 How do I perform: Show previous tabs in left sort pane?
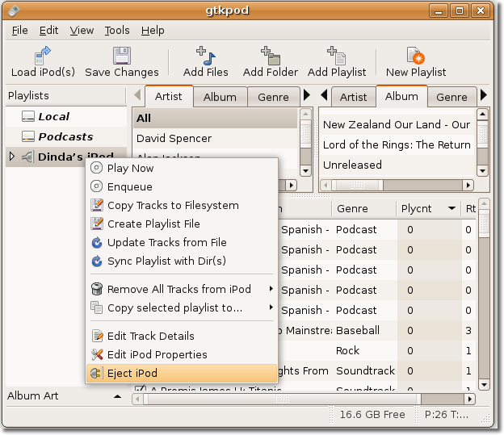click(137, 95)
